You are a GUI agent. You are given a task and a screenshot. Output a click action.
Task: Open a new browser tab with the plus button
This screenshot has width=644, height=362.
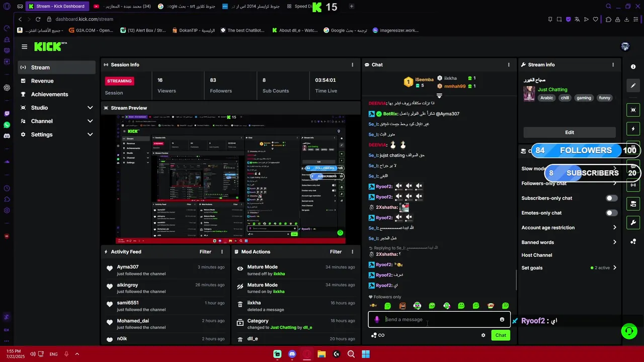pyautogui.click(x=351, y=7)
